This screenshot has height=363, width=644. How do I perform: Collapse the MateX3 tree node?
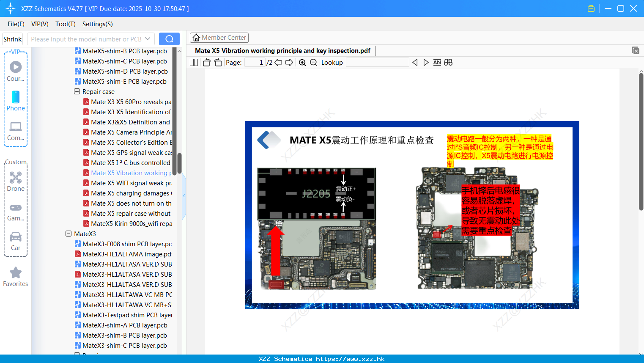pos(69,234)
